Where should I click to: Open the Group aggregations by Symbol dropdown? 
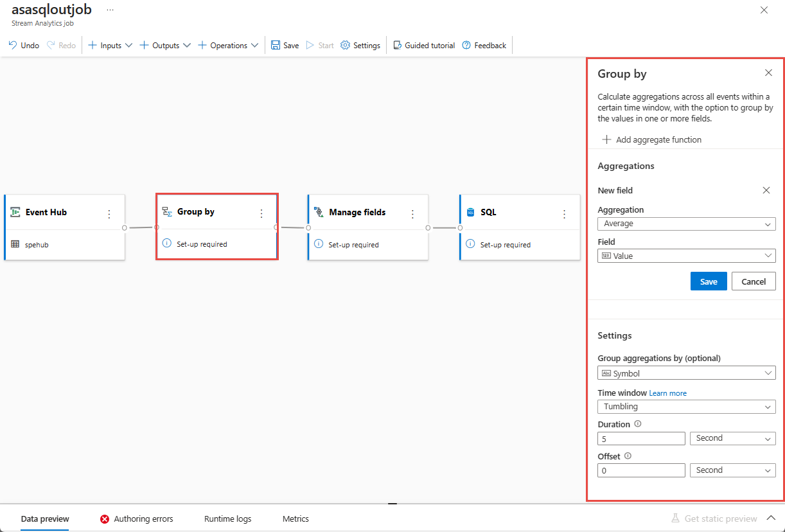pos(686,373)
